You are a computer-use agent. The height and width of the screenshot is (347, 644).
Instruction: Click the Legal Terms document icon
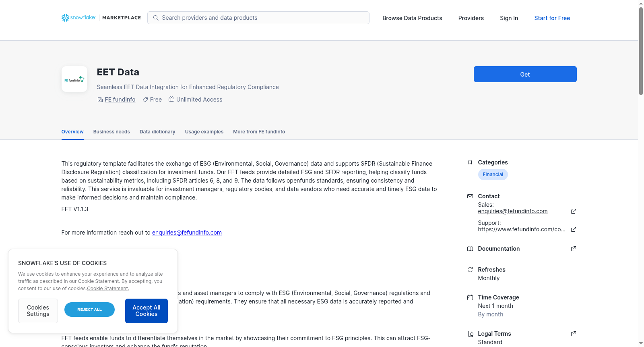470,334
